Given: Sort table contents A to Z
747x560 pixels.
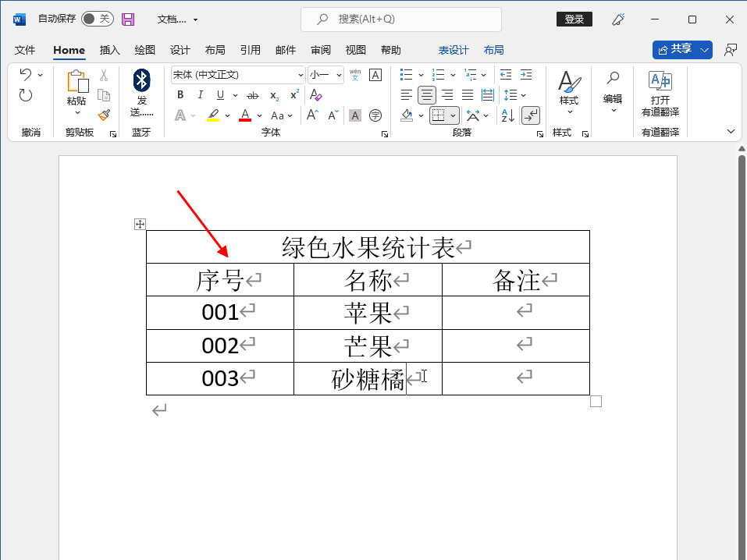Looking at the screenshot, I should point(507,115).
